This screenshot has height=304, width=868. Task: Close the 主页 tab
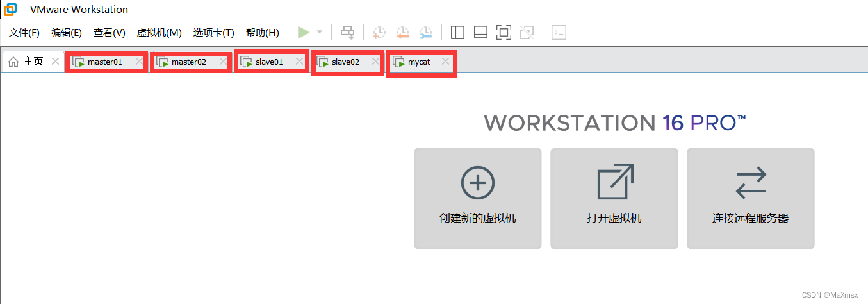56,62
